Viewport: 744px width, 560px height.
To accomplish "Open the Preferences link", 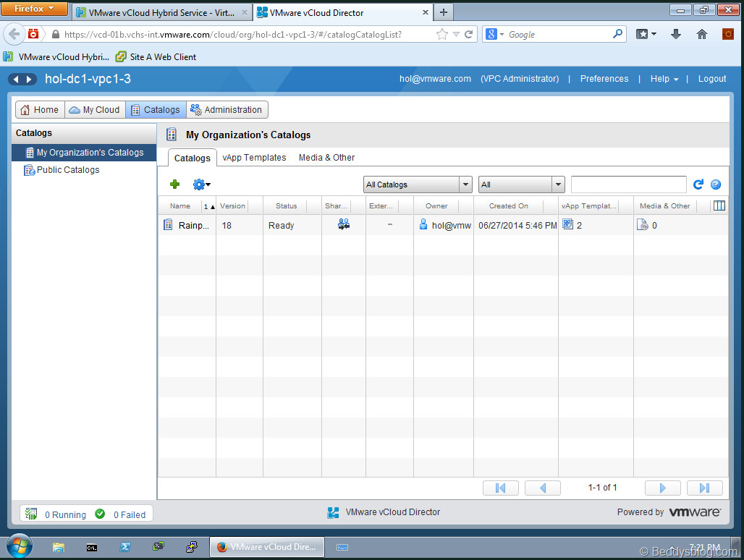I will point(604,79).
